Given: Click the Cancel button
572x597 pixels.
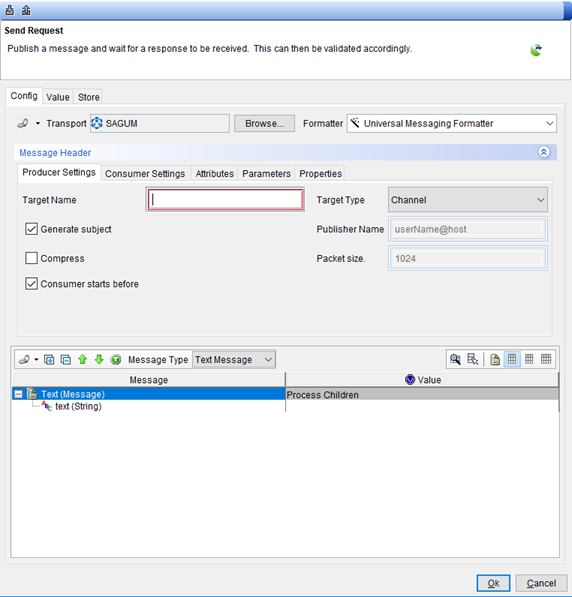Looking at the screenshot, I should [x=541, y=583].
